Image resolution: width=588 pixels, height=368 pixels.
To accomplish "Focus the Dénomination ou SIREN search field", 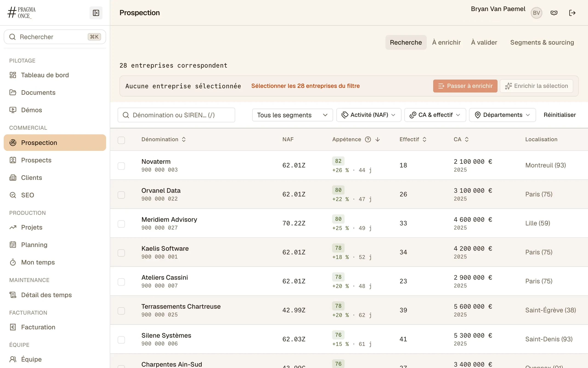I will pyautogui.click(x=176, y=115).
